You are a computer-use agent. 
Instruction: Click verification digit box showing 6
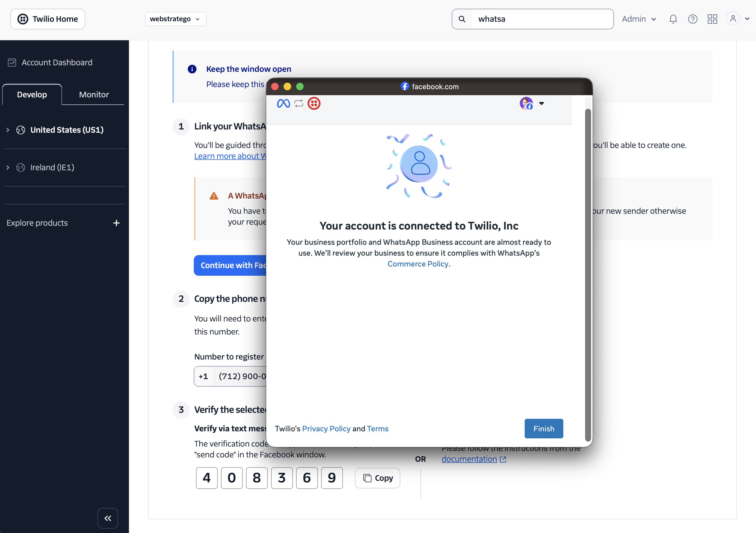[x=307, y=478]
